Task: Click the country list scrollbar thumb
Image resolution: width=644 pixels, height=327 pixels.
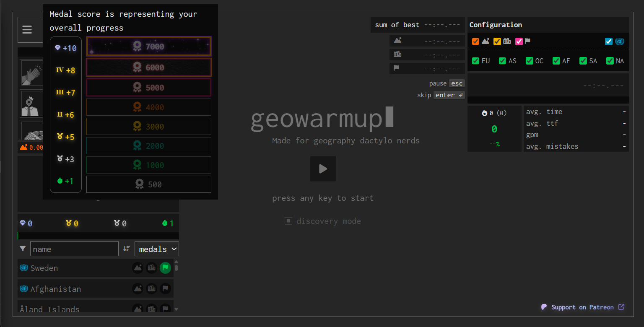Action: pyautogui.click(x=176, y=267)
